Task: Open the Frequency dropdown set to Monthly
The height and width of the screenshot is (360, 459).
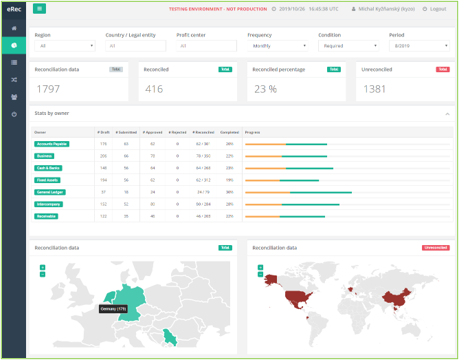Action: pos(278,46)
